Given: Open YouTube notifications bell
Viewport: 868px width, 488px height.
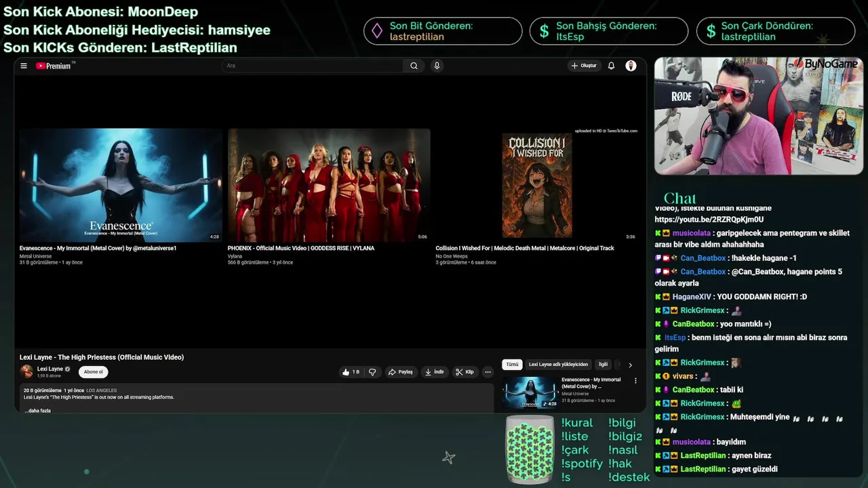Looking at the screenshot, I should point(611,66).
